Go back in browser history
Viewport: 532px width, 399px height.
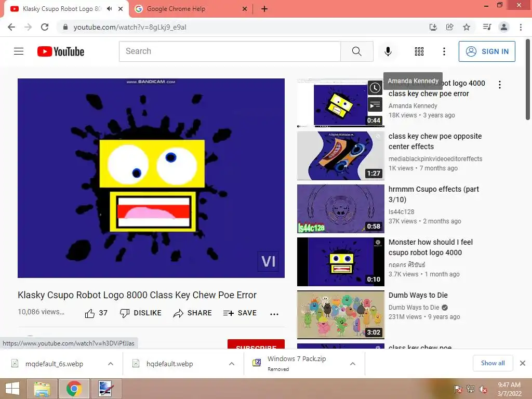coord(11,27)
